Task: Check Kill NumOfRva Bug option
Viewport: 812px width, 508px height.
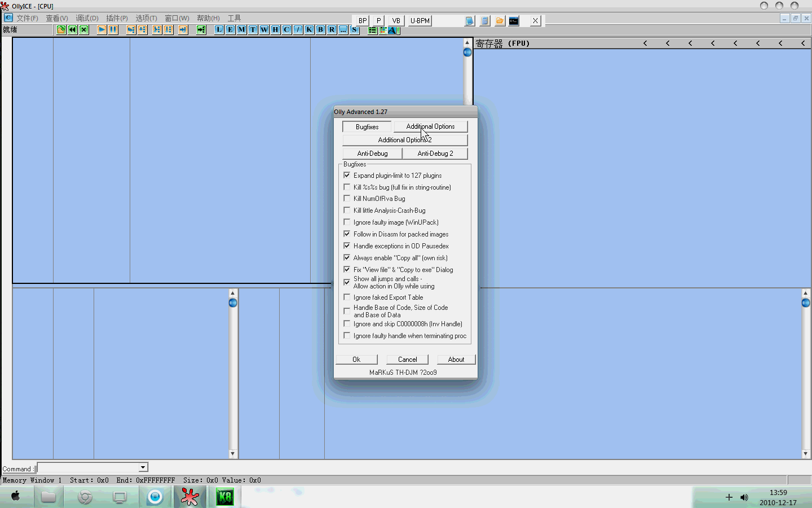Action: [x=347, y=198]
